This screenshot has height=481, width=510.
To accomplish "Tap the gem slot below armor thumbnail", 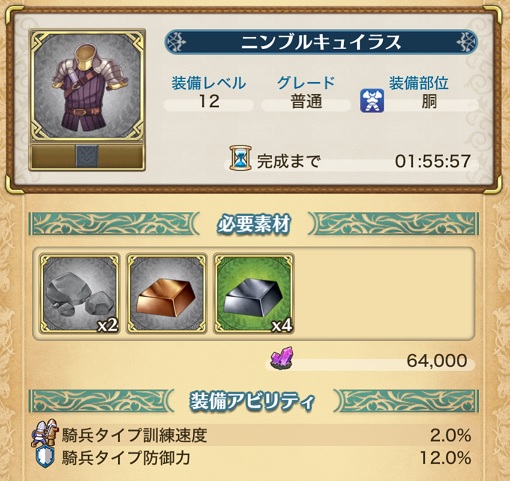I will [x=87, y=156].
